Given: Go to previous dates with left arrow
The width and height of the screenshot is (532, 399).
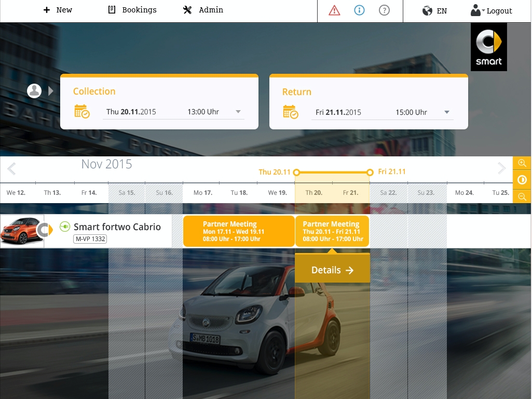Looking at the screenshot, I should click(x=11, y=168).
